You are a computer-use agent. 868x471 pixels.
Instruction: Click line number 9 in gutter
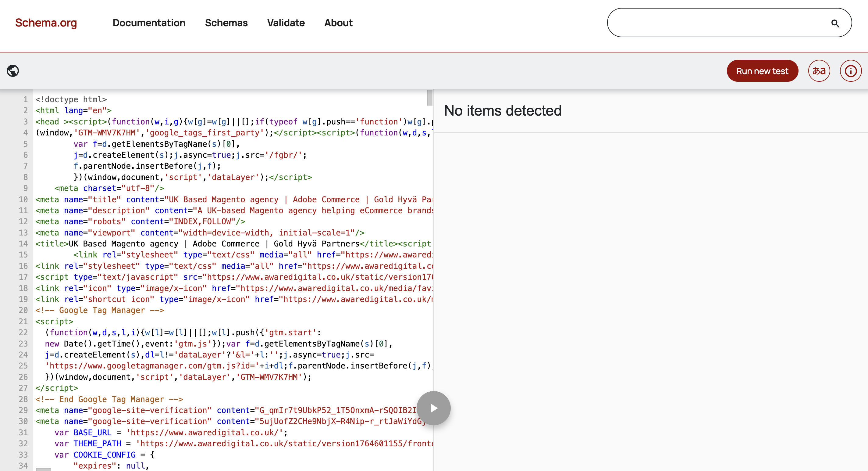(25, 188)
